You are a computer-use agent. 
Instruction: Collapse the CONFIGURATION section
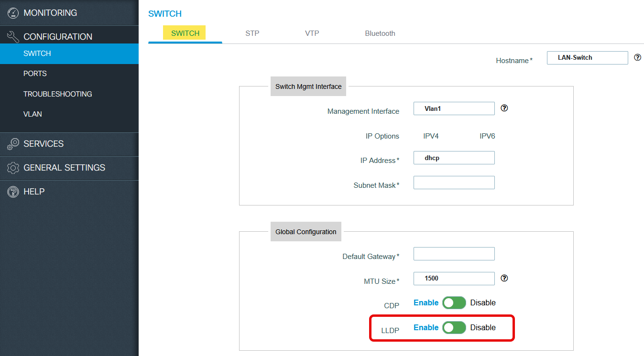57,36
